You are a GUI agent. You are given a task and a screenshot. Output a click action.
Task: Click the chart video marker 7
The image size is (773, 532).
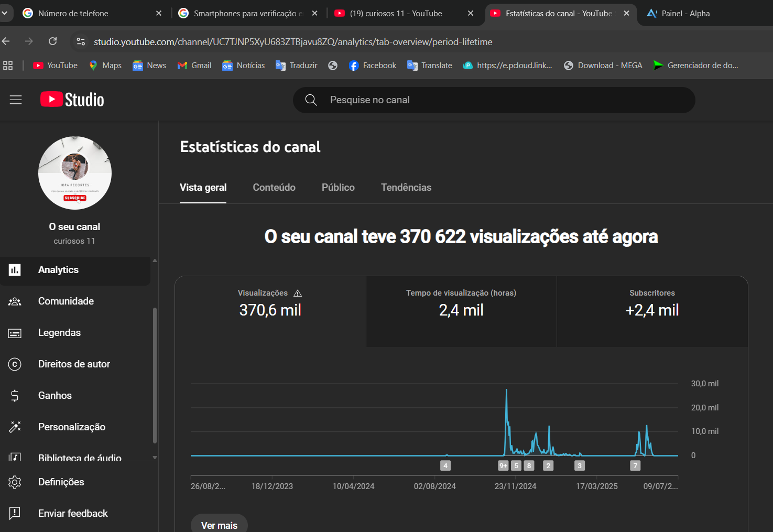point(635,465)
